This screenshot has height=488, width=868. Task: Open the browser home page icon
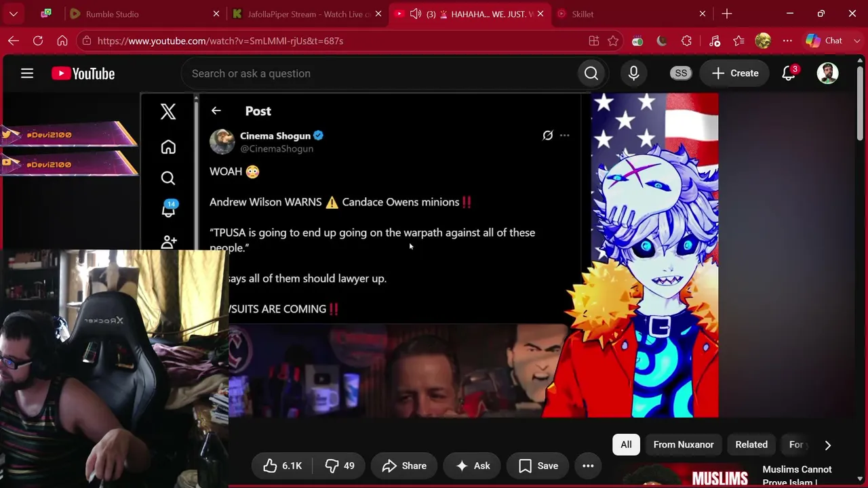[x=62, y=41]
